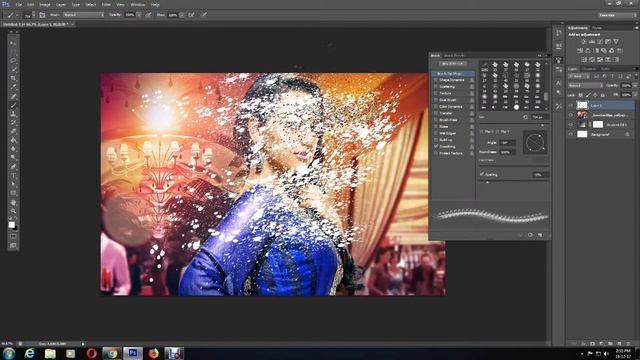Switch to the Brush Presets tab
The width and height of the screenshot is (640, 360).
click(x=454, y=56)
